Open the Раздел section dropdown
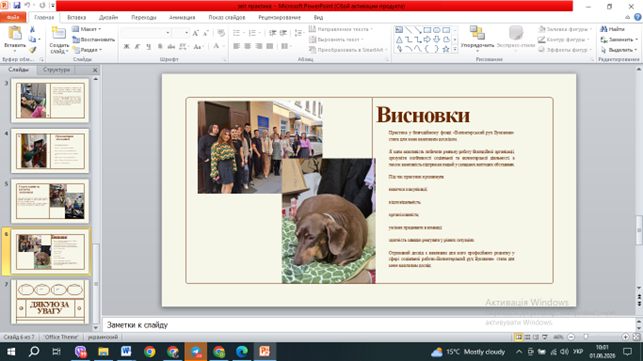The width and height of the screenshot is (643, 361). [87, 50]
